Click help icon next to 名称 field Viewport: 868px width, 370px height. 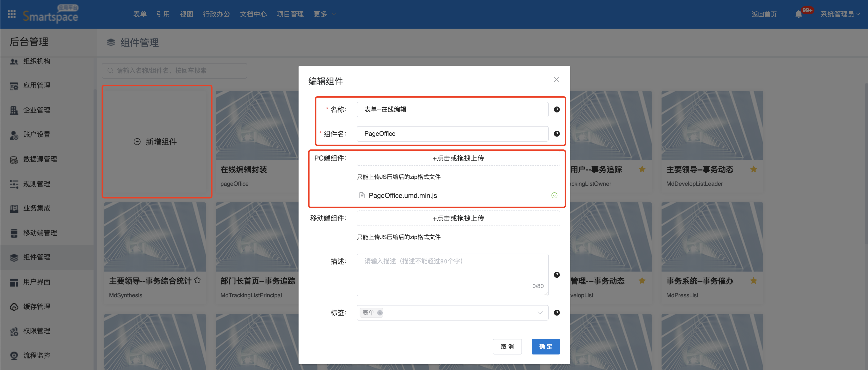click(557, 109)
